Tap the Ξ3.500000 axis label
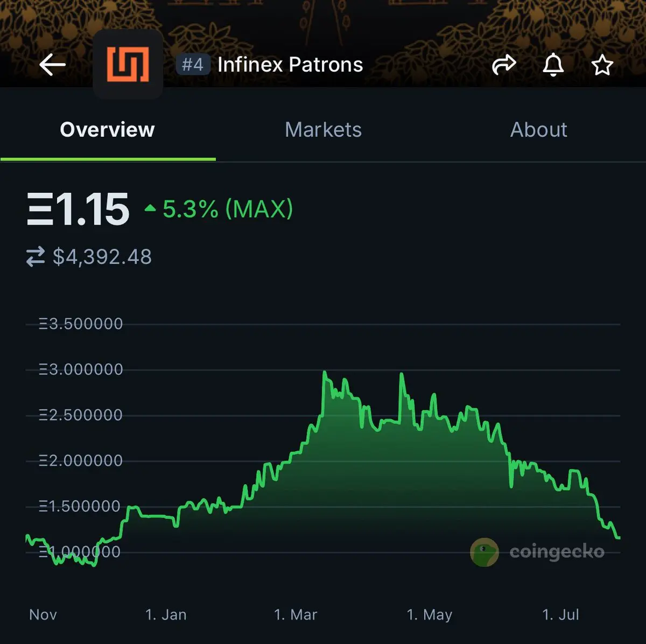The width and height of the screenshot is (646, 644). pyautogui.click(x=81, y=324)
